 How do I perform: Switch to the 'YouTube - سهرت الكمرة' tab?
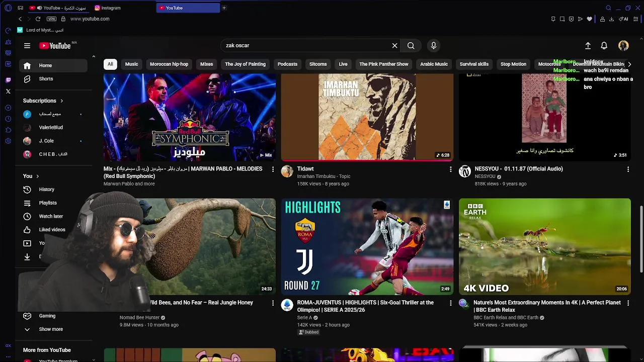pyautogui.click(x=59, y=8)
